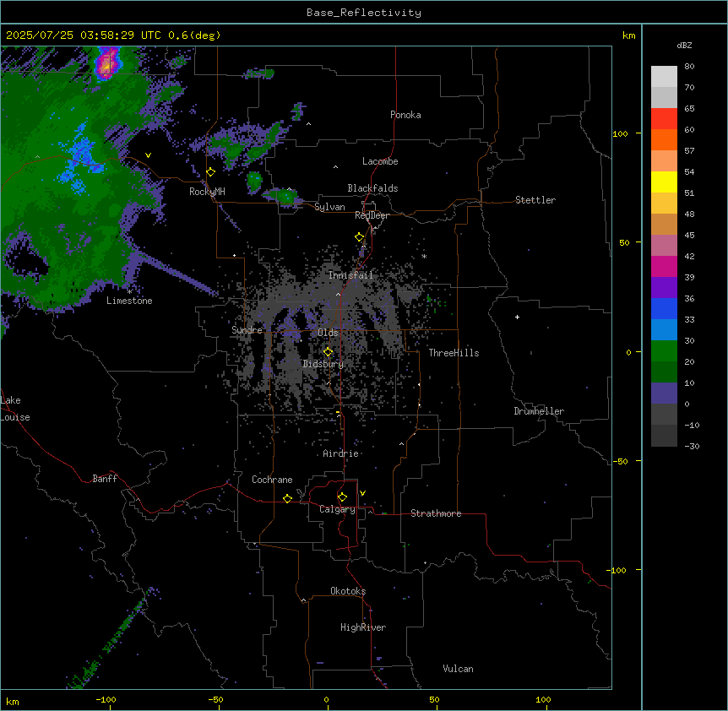Select the Didsbury label
This screenshot has width=728, height=711.
[x=323, y=364]
